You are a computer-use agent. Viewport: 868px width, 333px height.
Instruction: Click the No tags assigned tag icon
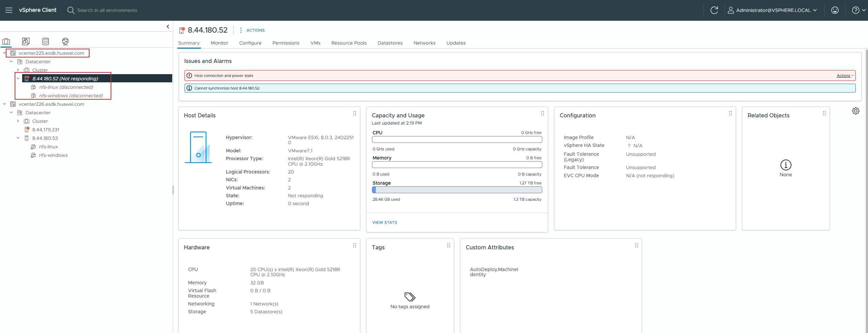(x=410, y=297)
